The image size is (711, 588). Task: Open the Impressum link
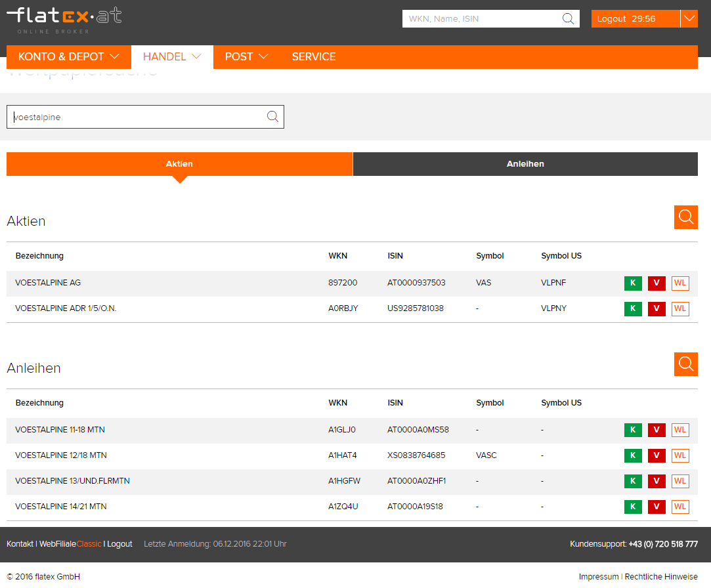point(599,577)
